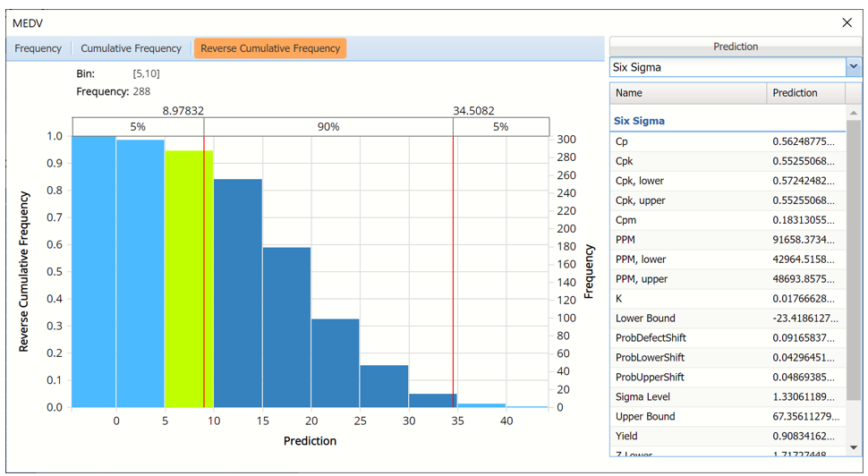Sort by the Prediction column header

point(805,93)
